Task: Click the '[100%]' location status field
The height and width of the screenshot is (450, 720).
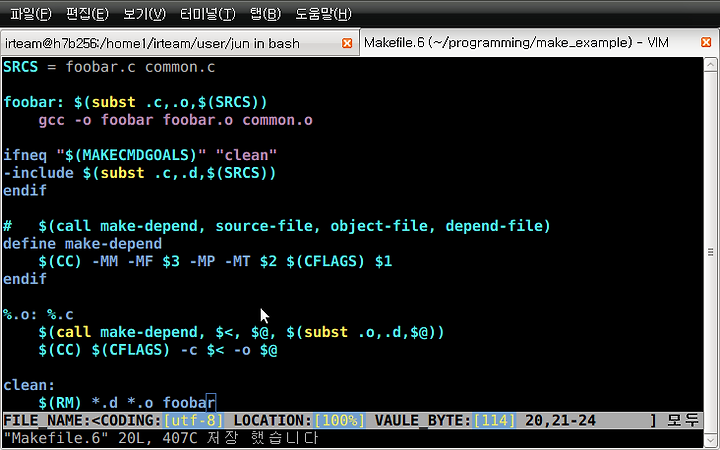Action: [339, 421]
